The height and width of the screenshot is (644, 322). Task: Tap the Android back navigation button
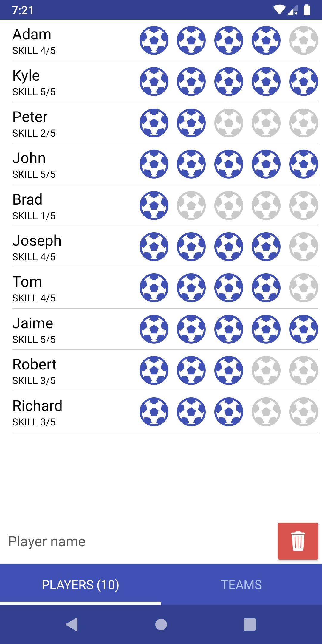coord(72,624)
